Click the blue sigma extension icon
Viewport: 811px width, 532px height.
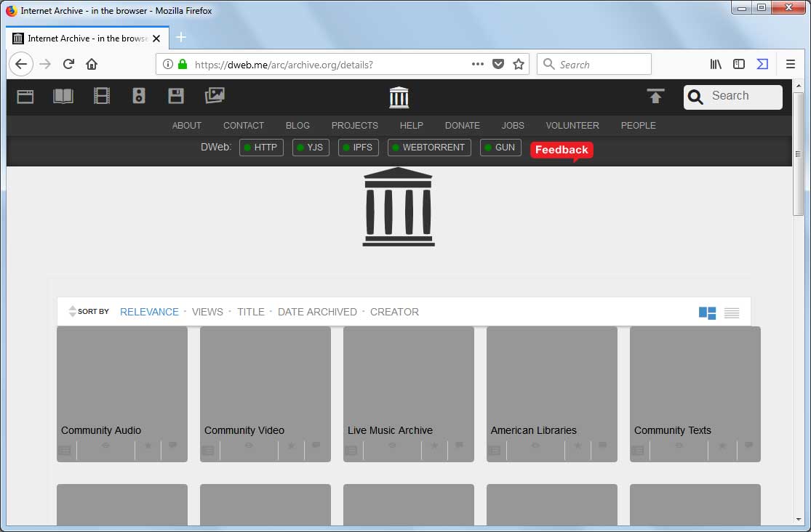[x=762, y=64]
